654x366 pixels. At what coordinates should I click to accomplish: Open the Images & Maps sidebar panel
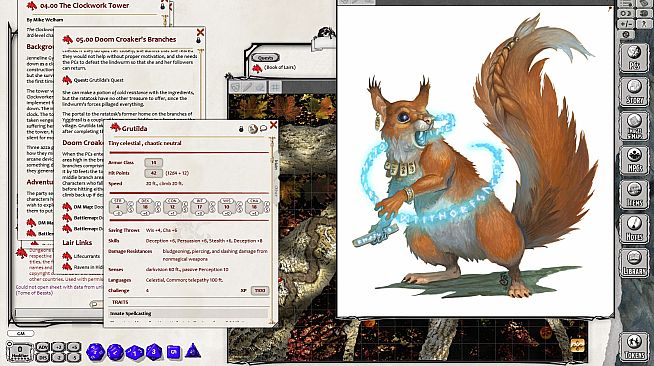[x=634, y=127]
